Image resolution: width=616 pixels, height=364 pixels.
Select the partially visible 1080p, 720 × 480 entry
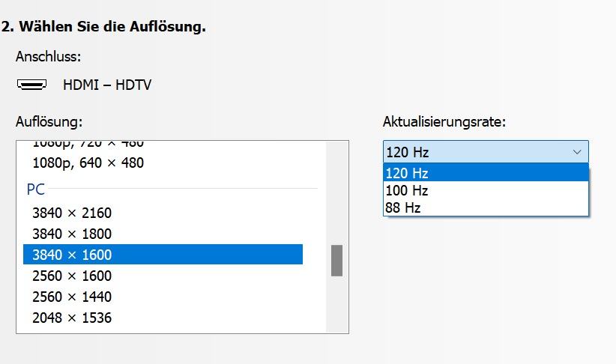click(x=88, y=144)
